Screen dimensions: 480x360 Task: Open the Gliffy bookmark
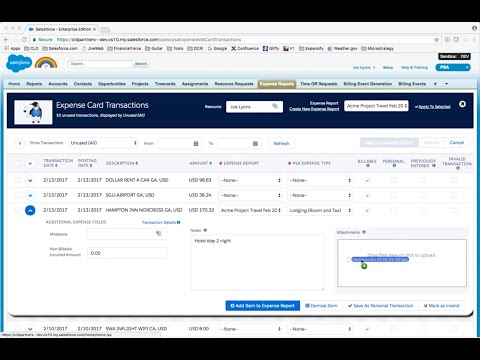click(271, 48)
